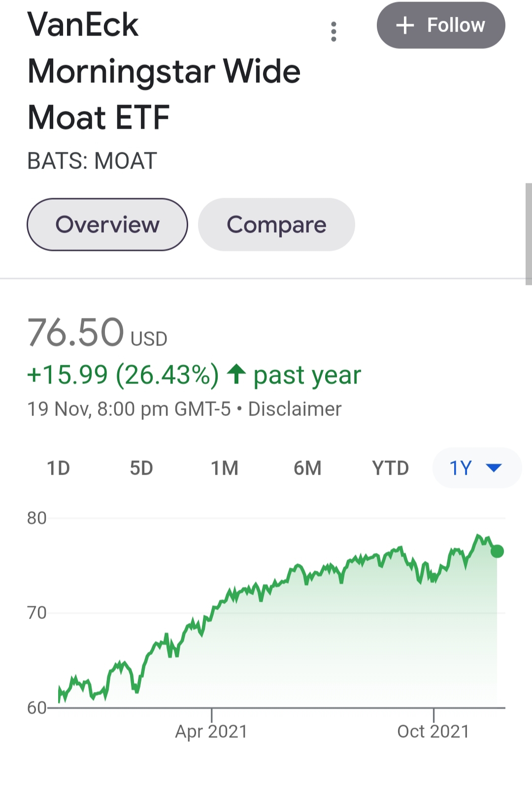Image resolution: width=532 pixels, height=792 pixels.
Task: Select the 1D time range
Action: [x=58, y=468]
